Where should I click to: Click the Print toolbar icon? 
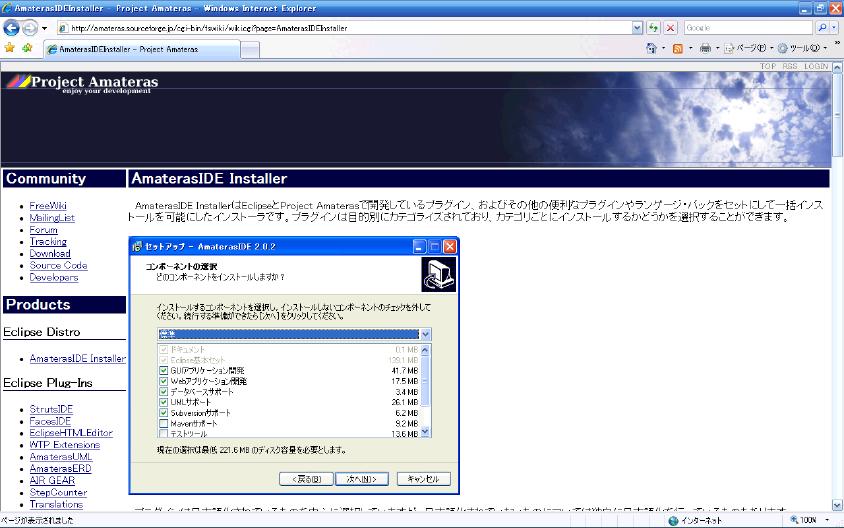coord(705,48)
